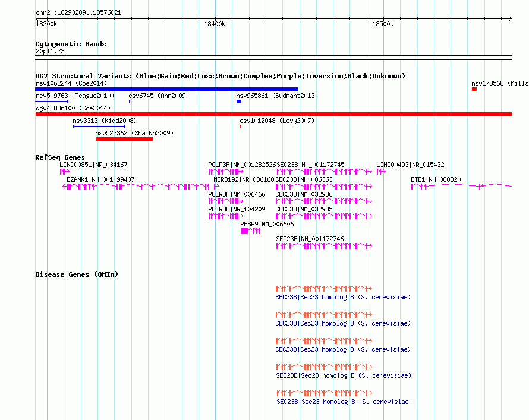Click the SEC23B|NM_001172746 transcript label
This screenshot has height=420, width=529.
(310, 239)
